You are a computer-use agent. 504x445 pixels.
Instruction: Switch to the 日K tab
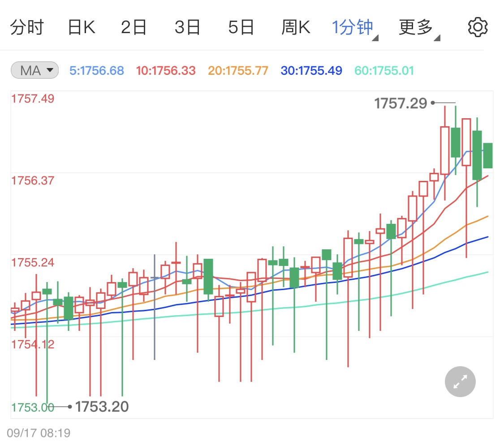[82, 27]
